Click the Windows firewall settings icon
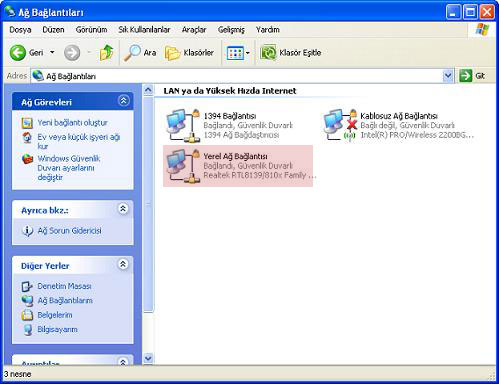 click(27, 159)
